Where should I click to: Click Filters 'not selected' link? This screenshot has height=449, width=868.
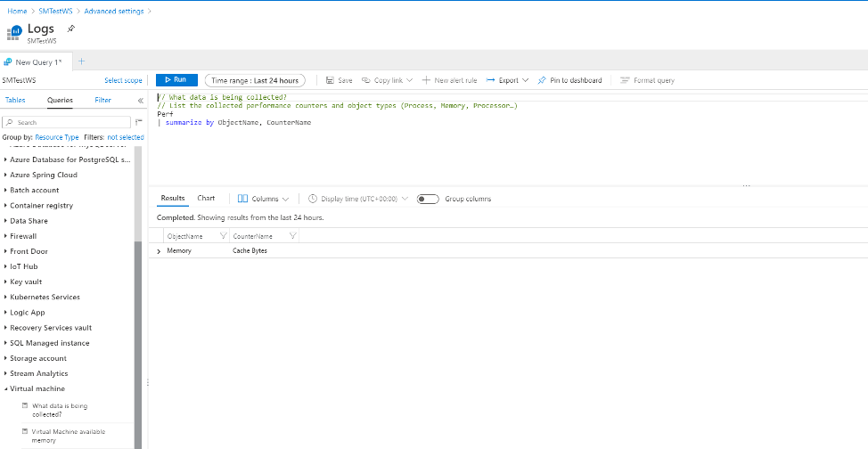coord(126,137)
